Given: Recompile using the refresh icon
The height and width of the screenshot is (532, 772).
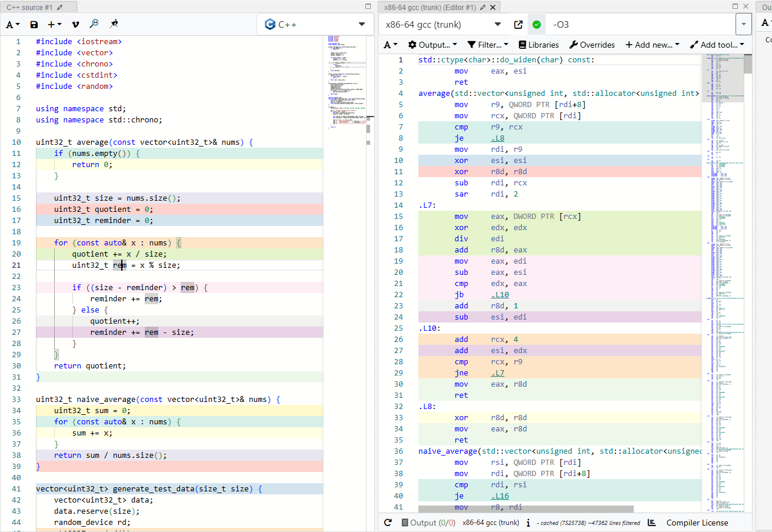Looking at the screenshot, I should point(388,523).
